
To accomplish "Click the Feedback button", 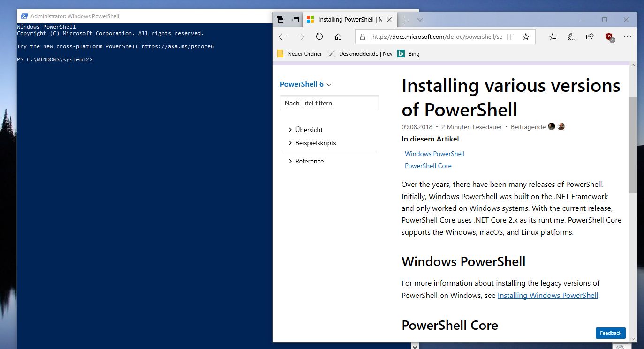I will click(x=610, y=333).
